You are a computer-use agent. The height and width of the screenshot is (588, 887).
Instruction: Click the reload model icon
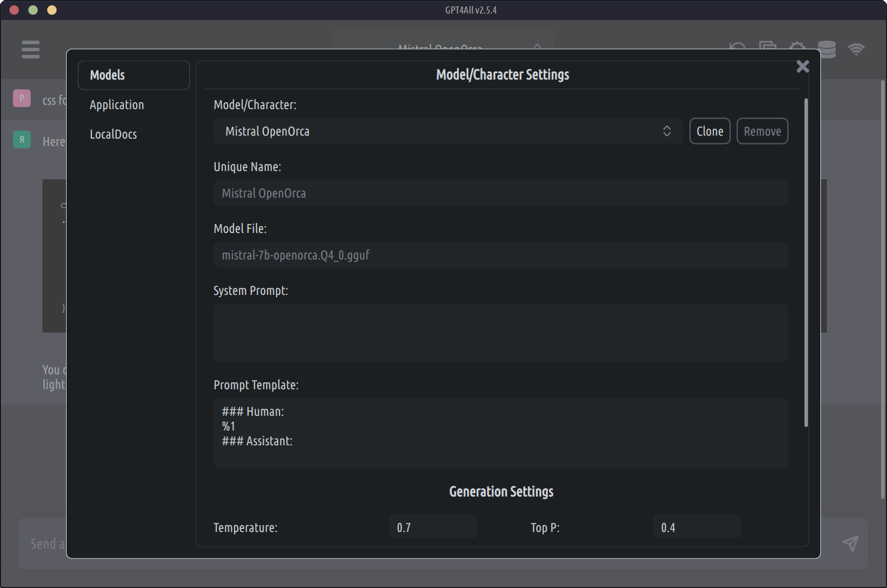coord(738,47)
